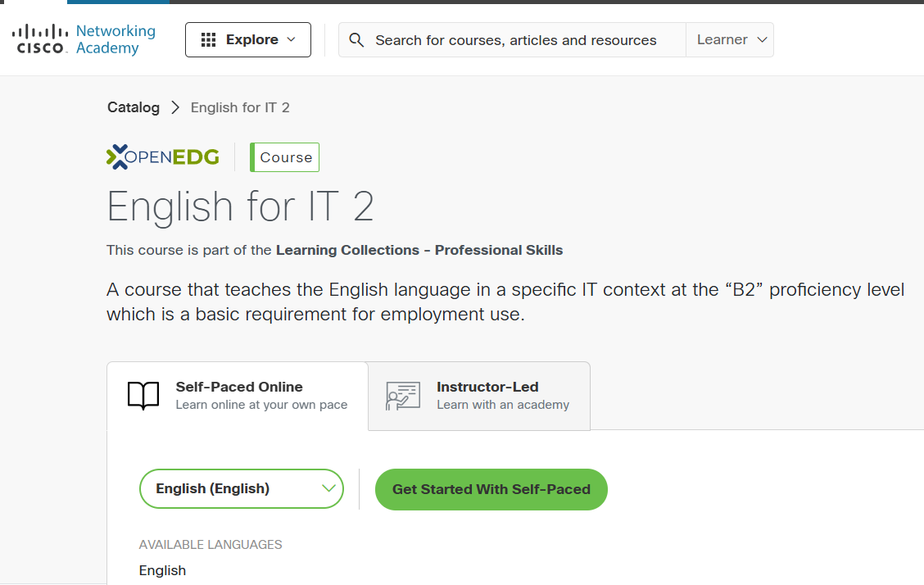Open Learning Collections - Professional Skills
This screenshot has width=924, height=585.
tap(419, 250)
